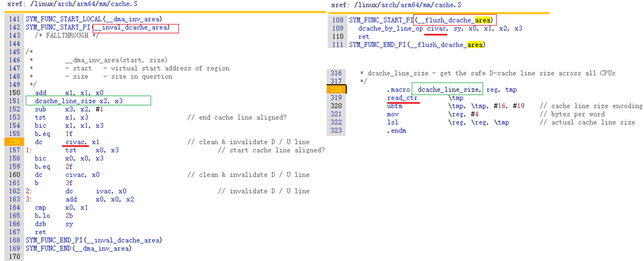Click line number 108 in right panel
Screen dimensions: 644x261
(337, 20)
